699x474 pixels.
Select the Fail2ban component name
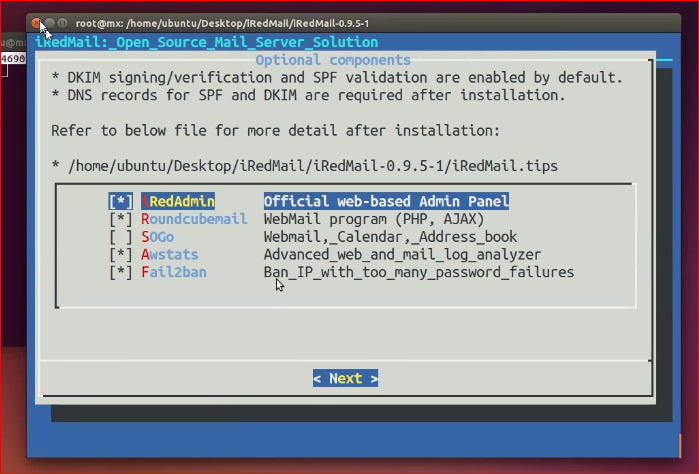point(173,272)
